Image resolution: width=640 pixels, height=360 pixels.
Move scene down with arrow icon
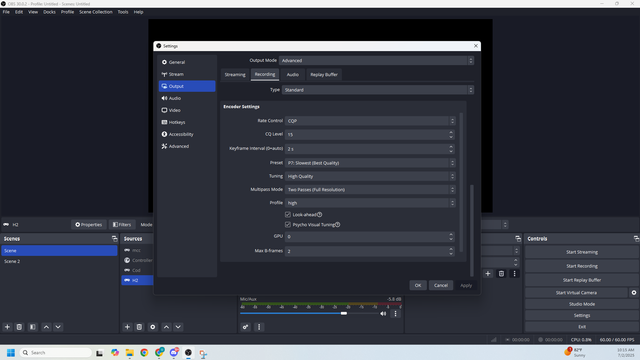(x=58, y=327)
